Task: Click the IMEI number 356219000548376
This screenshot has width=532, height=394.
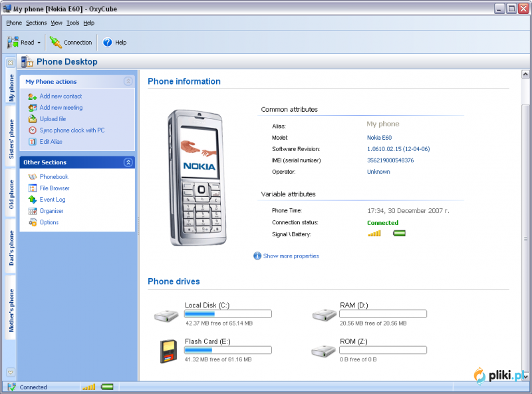Action: (390, 160)
